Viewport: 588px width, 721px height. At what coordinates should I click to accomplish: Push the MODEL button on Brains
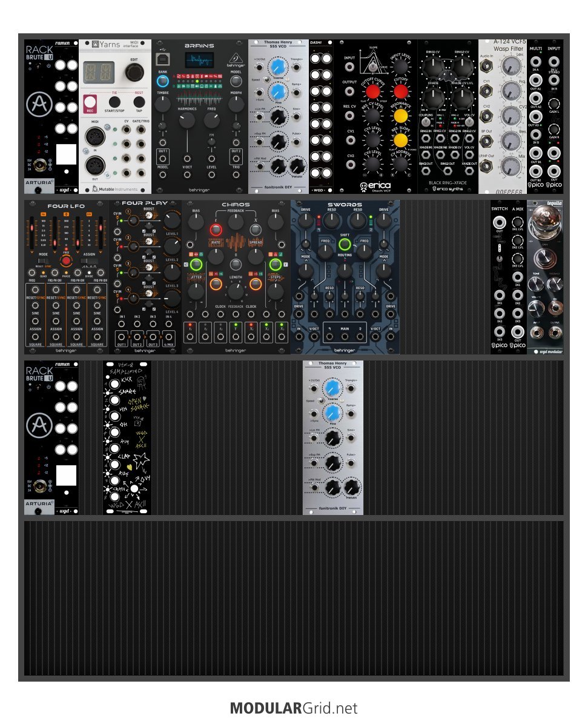(x=236, y=81)
